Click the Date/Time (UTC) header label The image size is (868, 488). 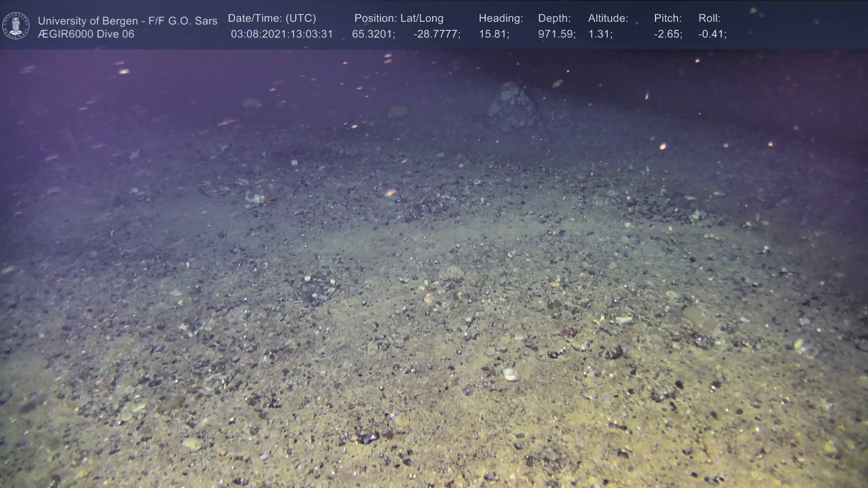(x=272, y=19)
